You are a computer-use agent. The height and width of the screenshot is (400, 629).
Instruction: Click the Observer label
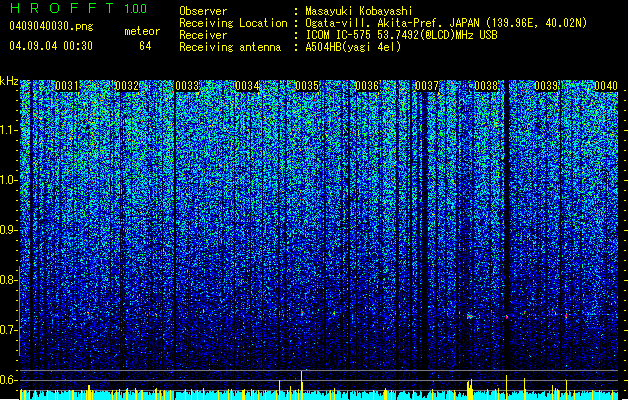pos(203,11)
